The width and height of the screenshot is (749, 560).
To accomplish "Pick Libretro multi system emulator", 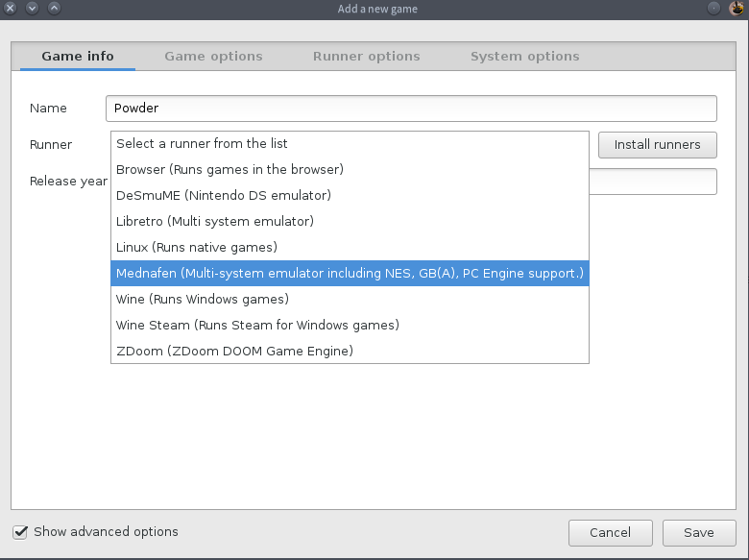I will pos(215,222).
